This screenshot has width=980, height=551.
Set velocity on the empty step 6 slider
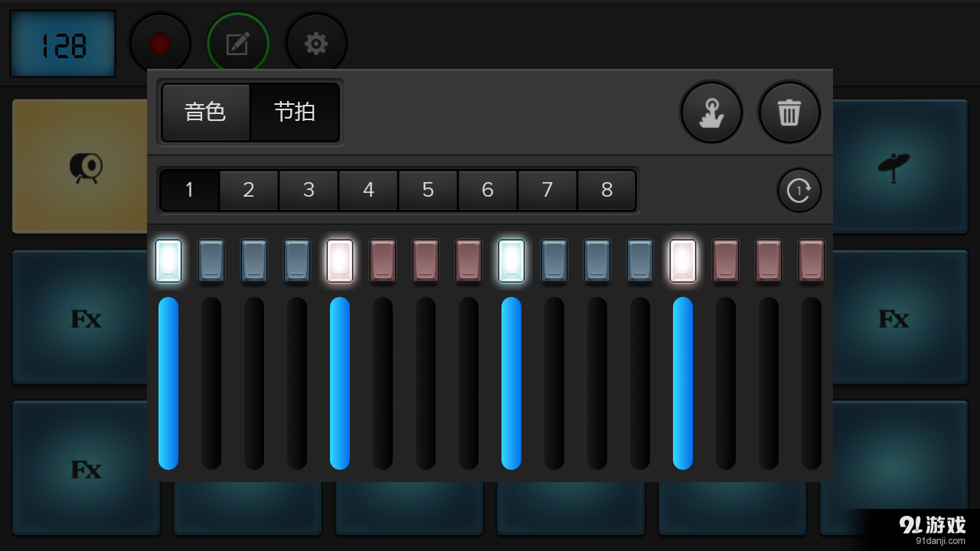coord(383,383)
